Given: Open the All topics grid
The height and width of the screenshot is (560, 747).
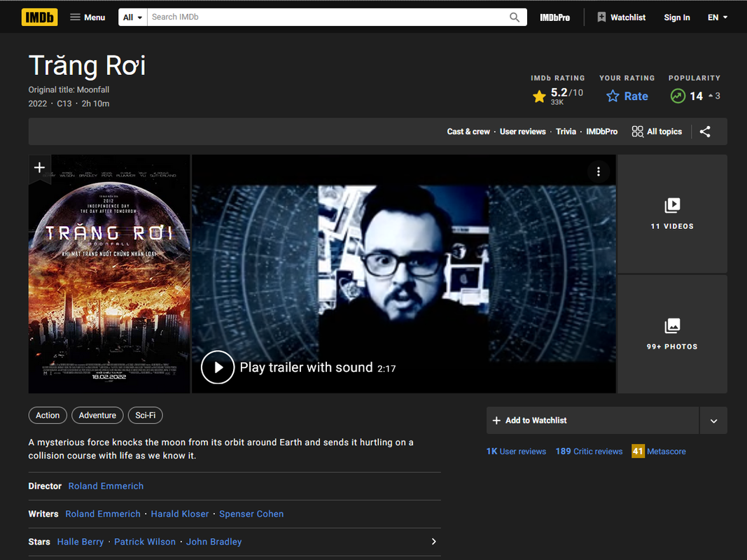Looking at the screenshot, I should pos(657,132).
